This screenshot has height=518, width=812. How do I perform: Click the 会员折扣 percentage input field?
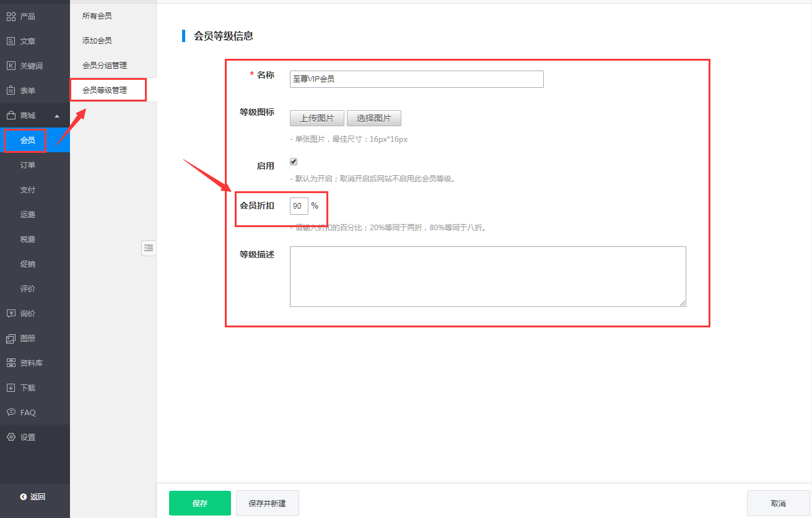pyautogui.click(x=299, y=205)
